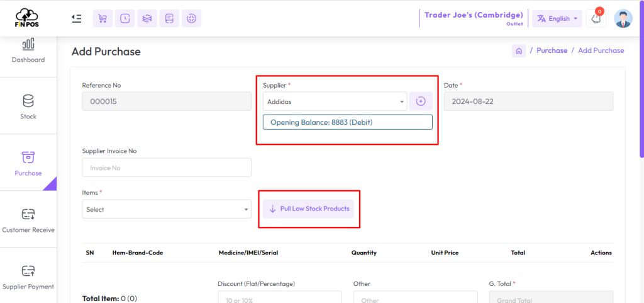Open the shopping cart shortcut icon
This screenshot has width=644, height=303.
pyautogui.click(x=103, y=18)
